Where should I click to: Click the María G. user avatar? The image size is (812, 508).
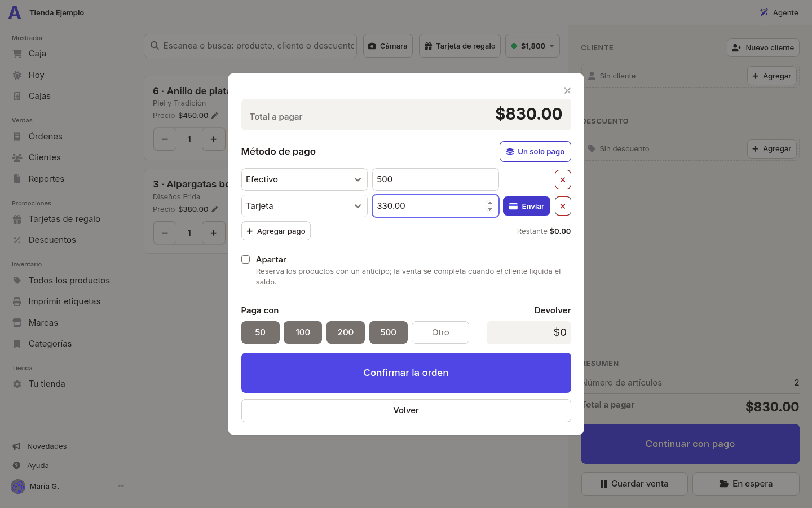[x=18, y=486]
